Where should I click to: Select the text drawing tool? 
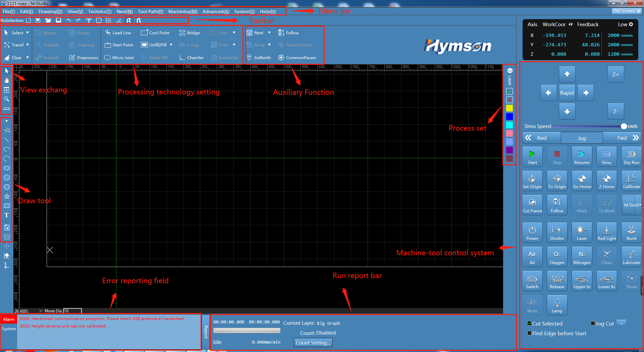(6, 215)
